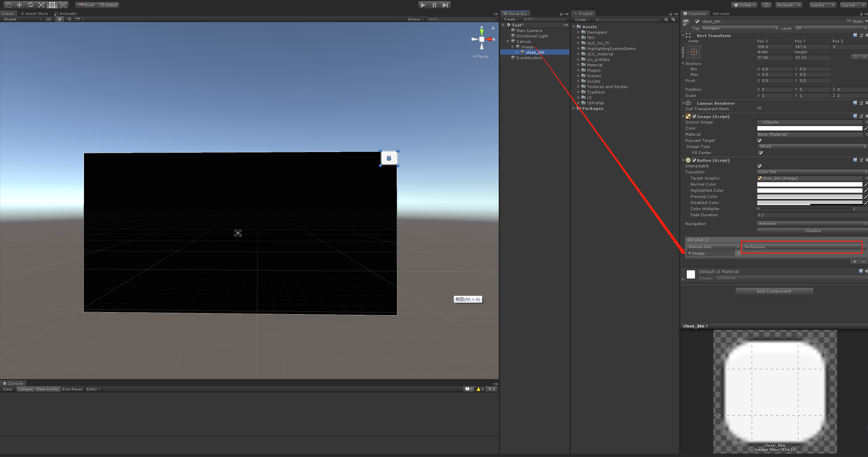Select the Rect transform tool

52,5
